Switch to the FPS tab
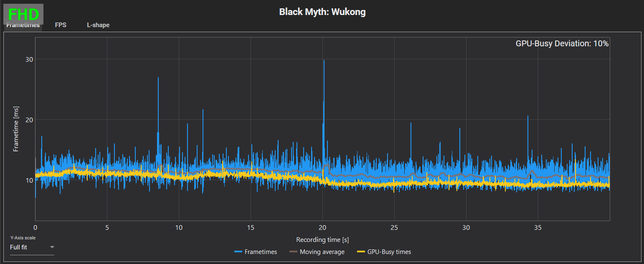Screen dimensions: 644x264 point(61,25)
